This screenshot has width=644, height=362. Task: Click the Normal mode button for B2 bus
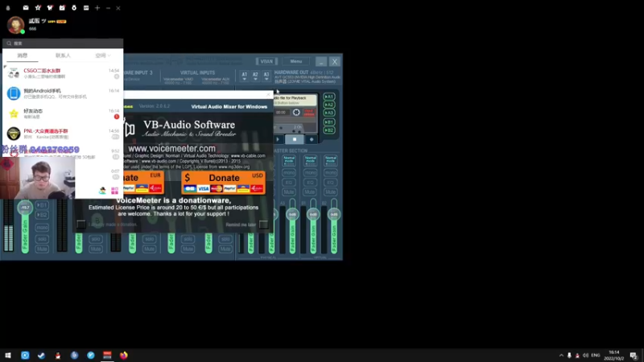click(x=331, y=160)
